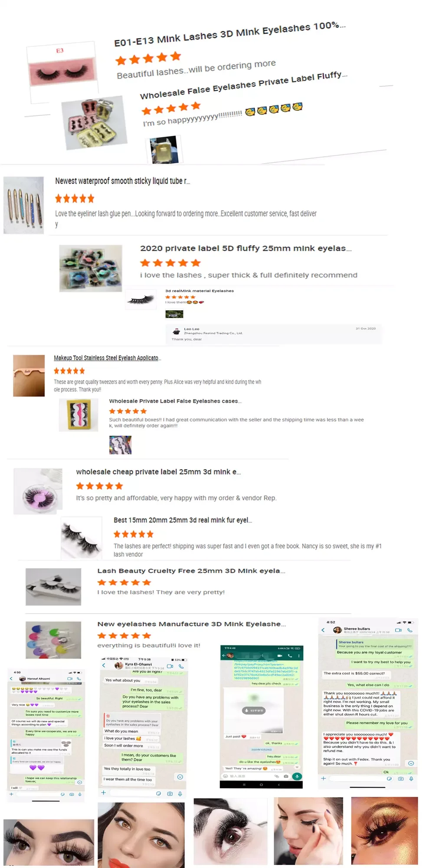Tap microphone icon in Kyra El-Ghamri chat
The image size is (422, 868).
coord(180,793)
